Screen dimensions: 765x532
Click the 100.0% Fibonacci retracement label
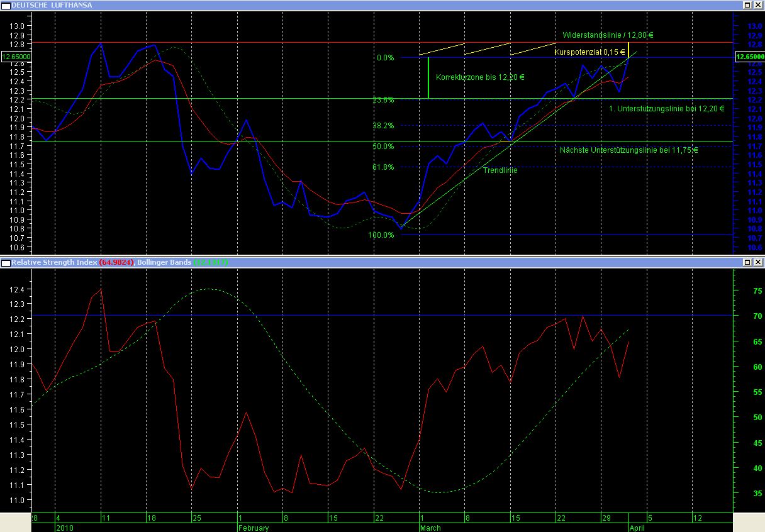click(381, 235)
